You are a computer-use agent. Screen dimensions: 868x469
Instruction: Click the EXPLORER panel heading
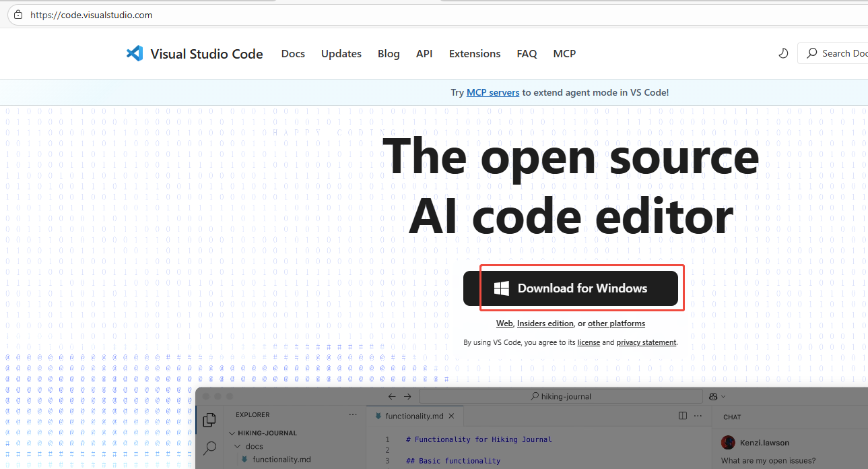(x=253, y=415)
